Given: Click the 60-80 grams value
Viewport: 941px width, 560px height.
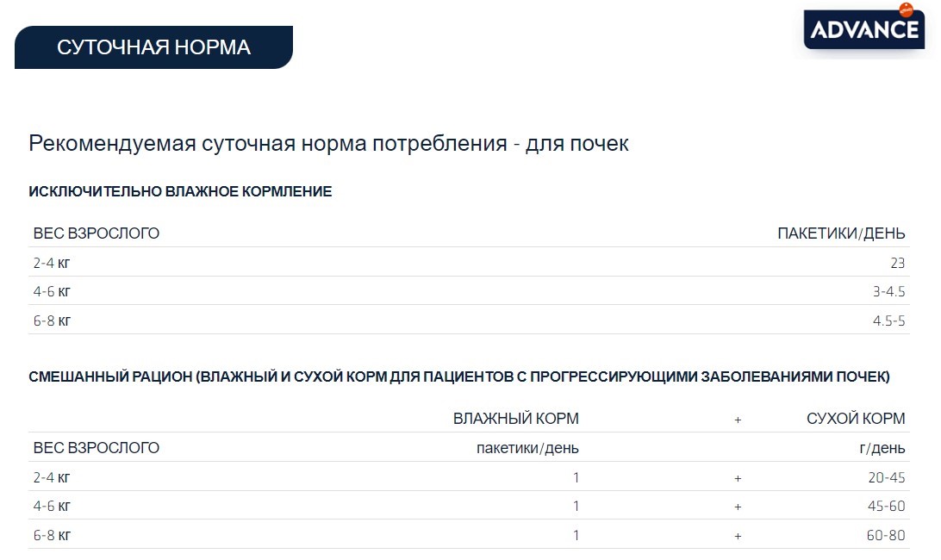Looking at the screenshot, I should coord(886,535).
